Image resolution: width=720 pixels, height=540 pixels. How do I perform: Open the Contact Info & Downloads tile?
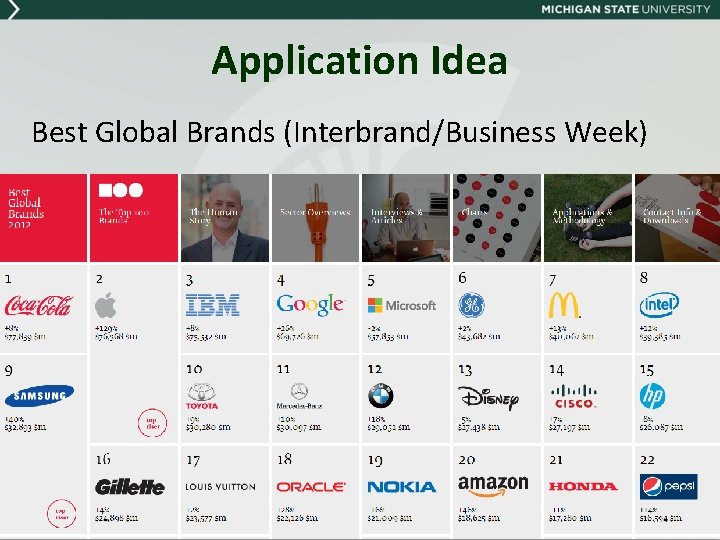pyautogui.click(x=677, y=218)
